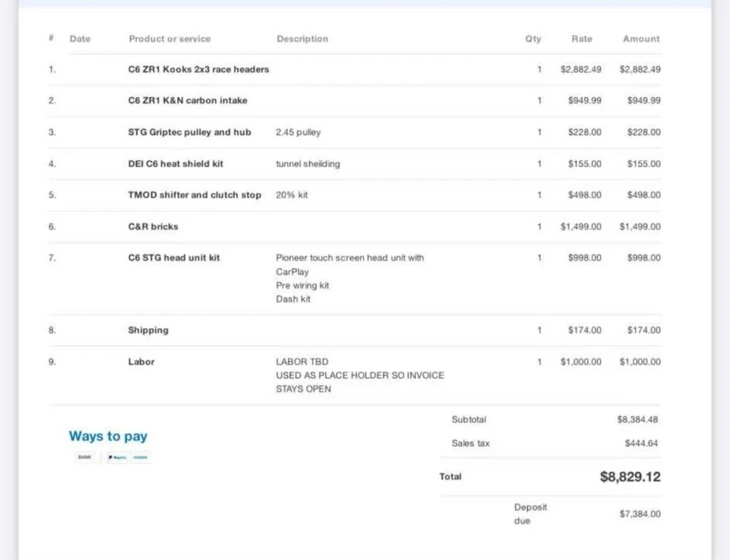Click the 'LABOR TBD' description text
Image resolution: width=730 pixels, height=560 pixels.
click(x=302, y=362)
